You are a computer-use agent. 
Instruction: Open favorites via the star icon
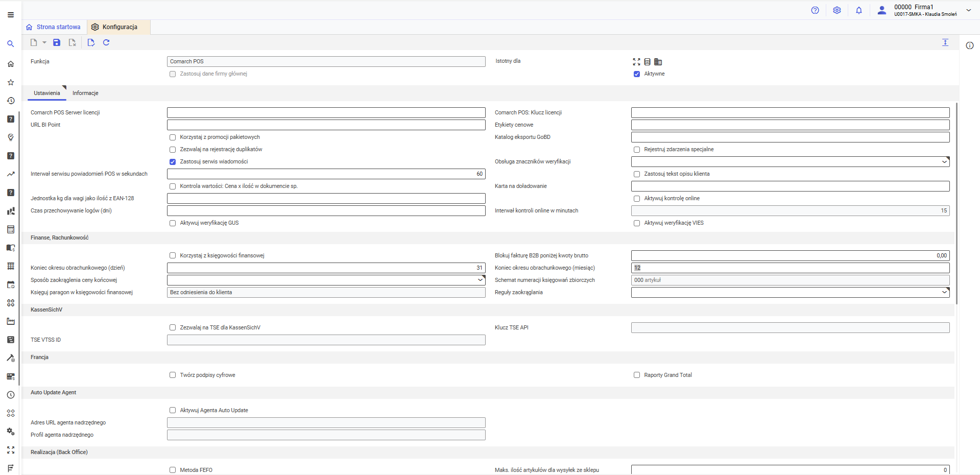pyautogui.click(x=11, y=82)
